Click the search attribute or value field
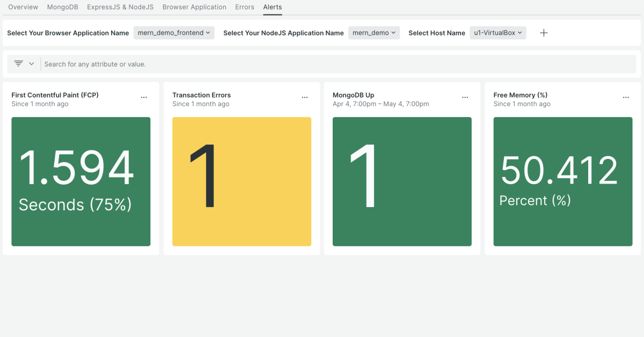 [x=338, y=64]
